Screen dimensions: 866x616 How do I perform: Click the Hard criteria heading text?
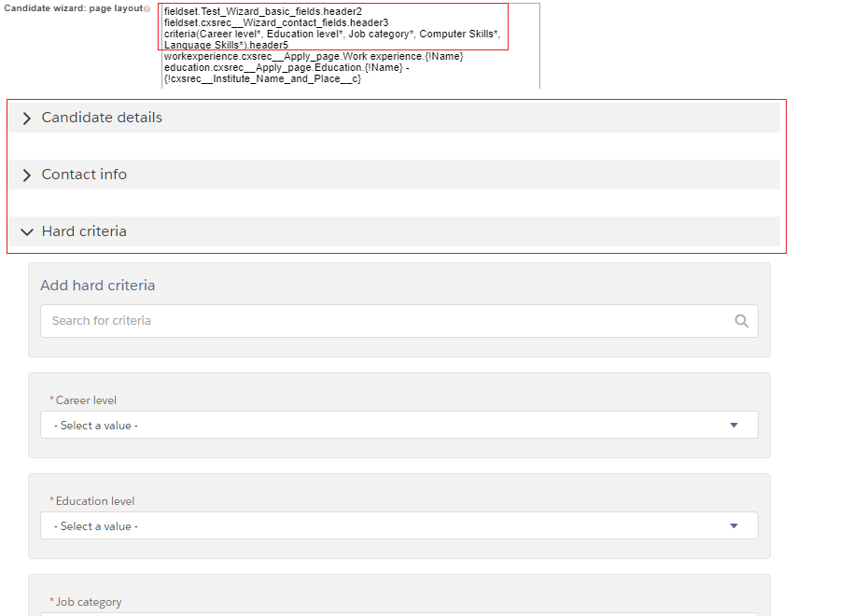click(84, 231)
